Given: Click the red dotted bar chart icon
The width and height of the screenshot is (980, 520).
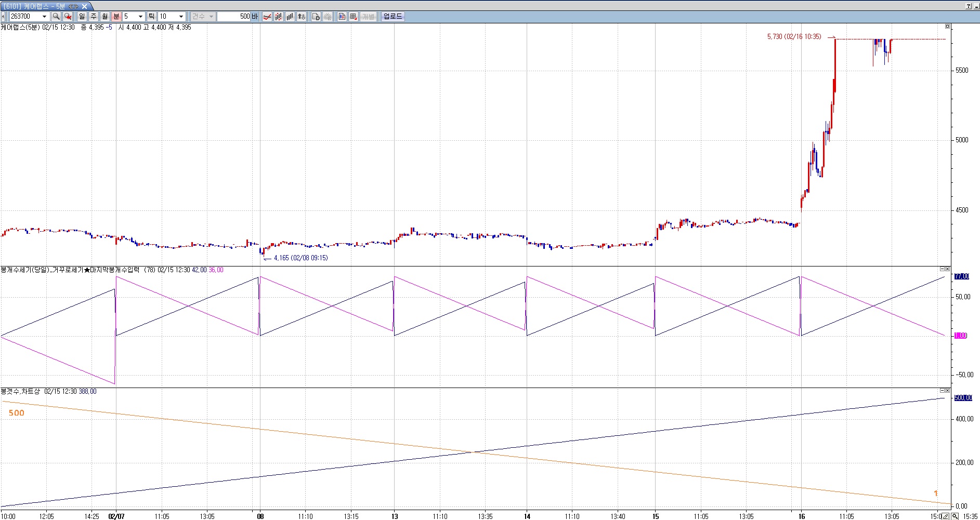Looking at the screenshot, I should [279, 17].
